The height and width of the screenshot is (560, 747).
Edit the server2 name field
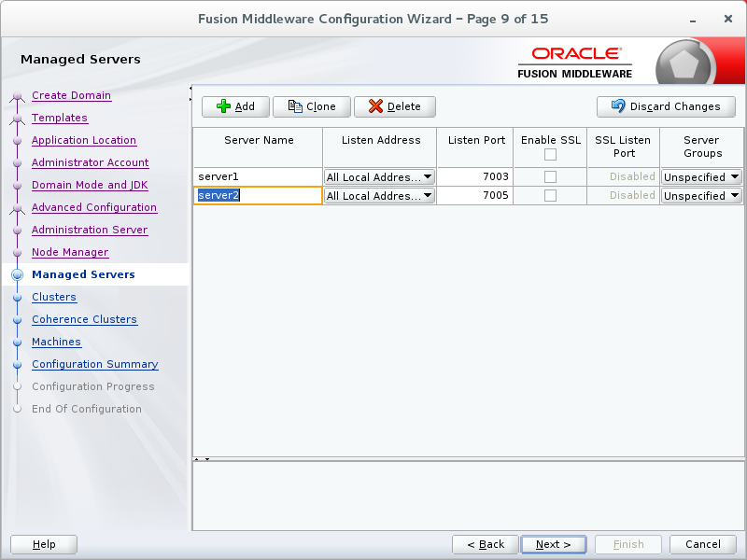258,195
